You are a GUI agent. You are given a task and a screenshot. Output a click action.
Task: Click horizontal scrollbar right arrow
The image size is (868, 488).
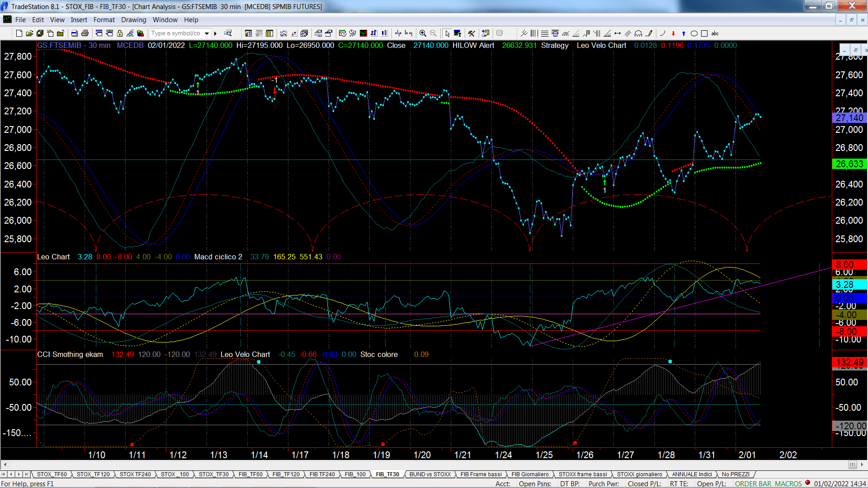863,465
